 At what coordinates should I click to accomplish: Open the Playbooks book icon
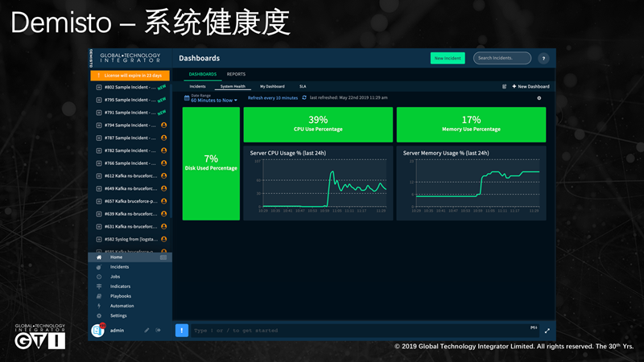point(99,296)
